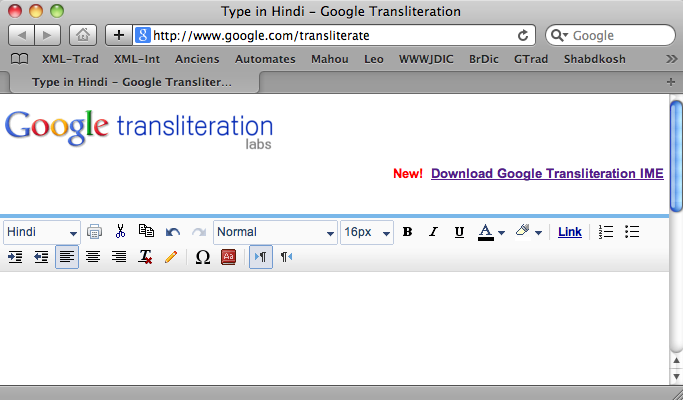This screenshot has width=683, height=400.
Task: Click the Link button in toolbar
Action: pyautogui.click(x=569, y=232)
